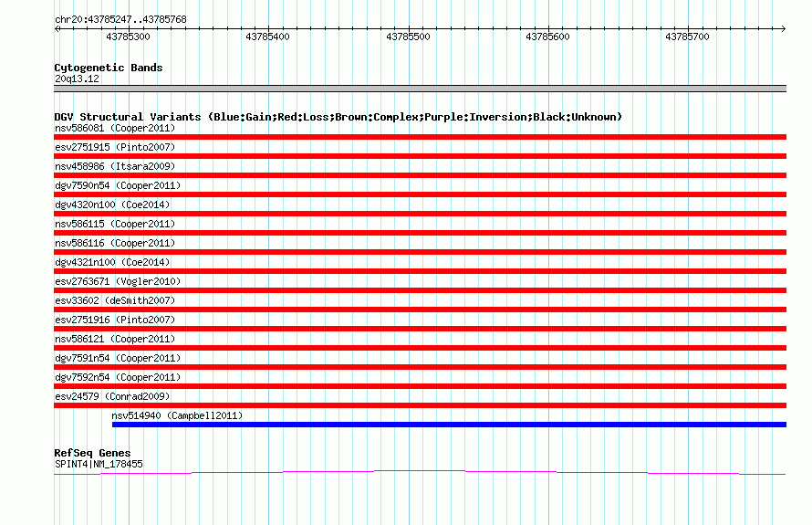Open the esv2751916 (Pinto2007) variant
Image resolution: width=812 pixels, height=525 pixels.
point(115,320)
